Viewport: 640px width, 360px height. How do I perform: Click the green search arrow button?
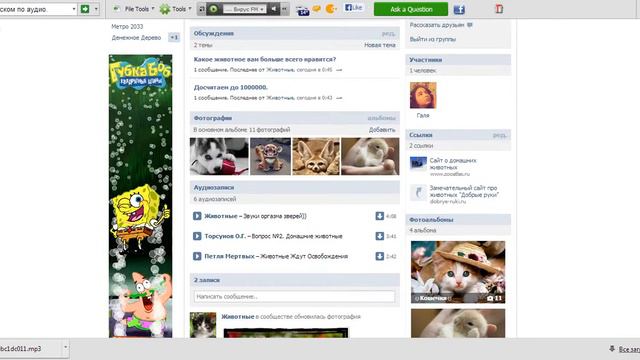[85, 9]
